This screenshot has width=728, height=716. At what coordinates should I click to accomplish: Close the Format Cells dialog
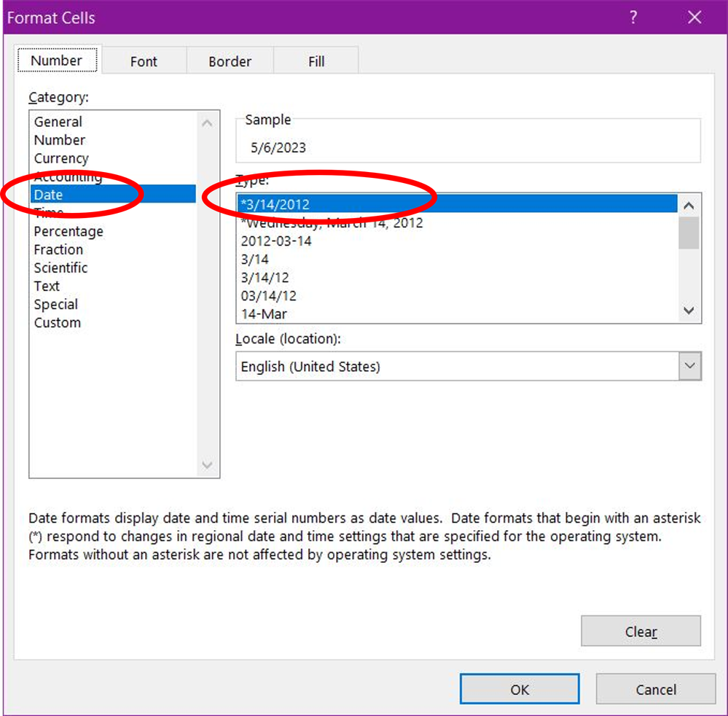coord(694,17)
